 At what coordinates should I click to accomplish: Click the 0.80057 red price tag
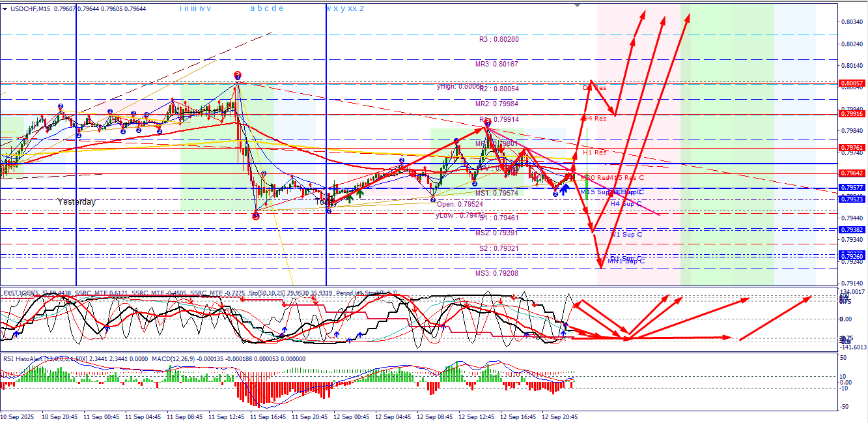[852, 83]
